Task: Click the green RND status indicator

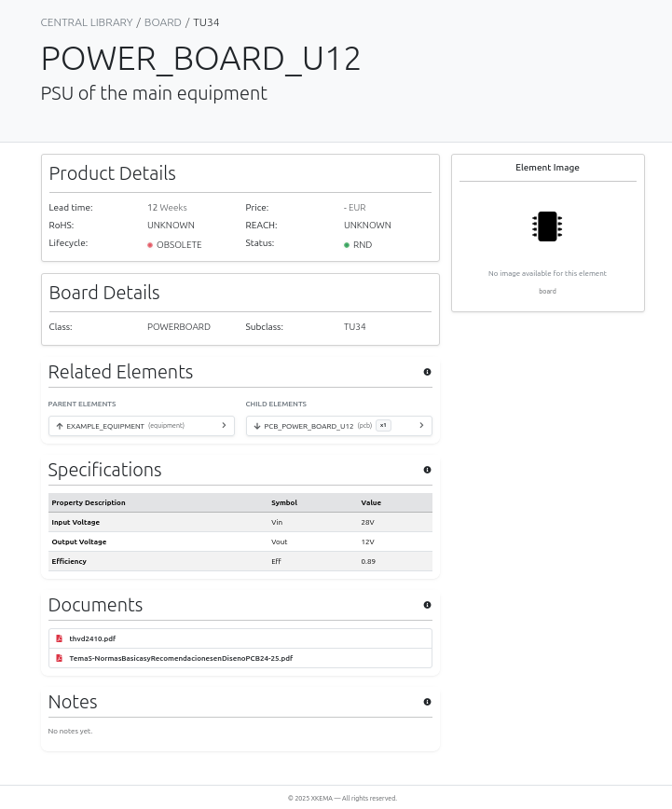Action: [346, 244]
